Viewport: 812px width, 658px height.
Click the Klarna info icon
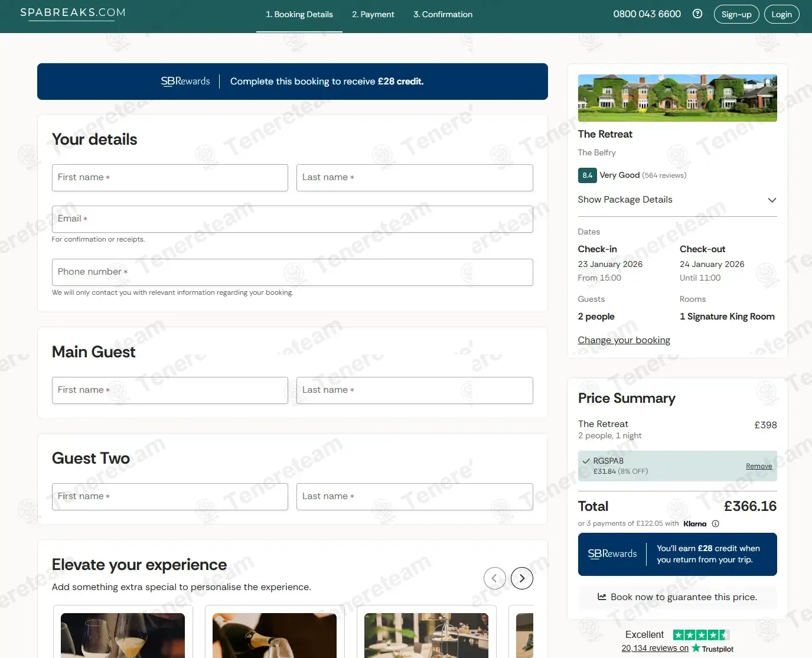coord(715,524)
